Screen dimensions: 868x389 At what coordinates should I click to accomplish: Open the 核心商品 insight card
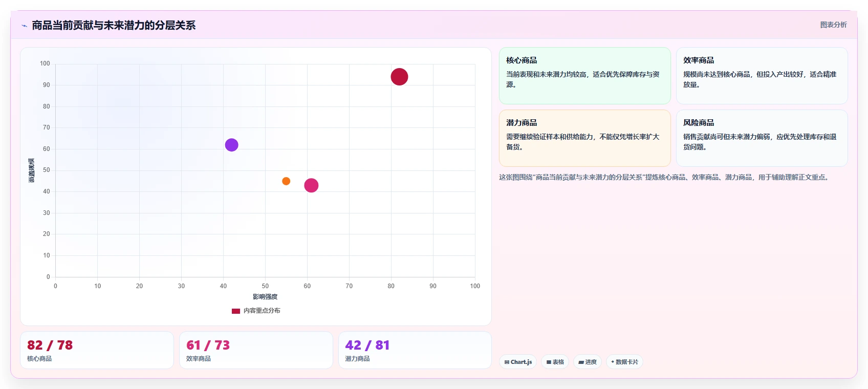pyautogui.click(x=585, y=76)
